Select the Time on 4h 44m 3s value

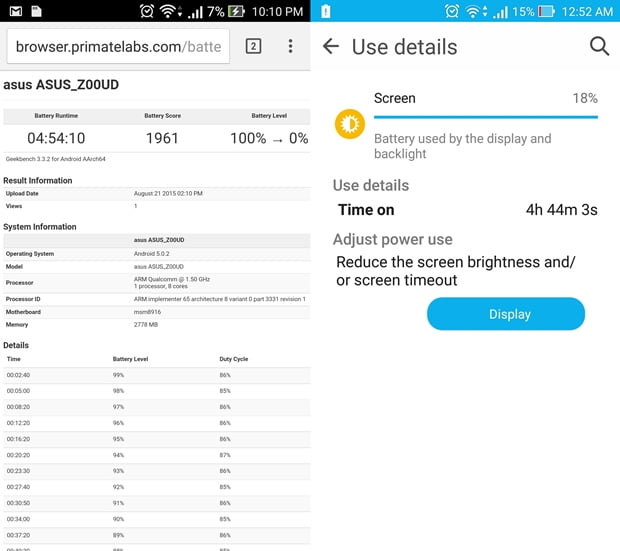[561, 210]
